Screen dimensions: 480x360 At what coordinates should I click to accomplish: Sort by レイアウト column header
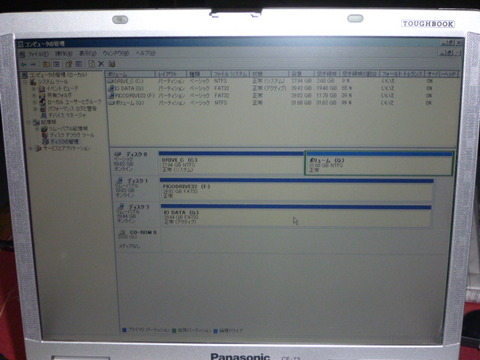pos(171,74)
